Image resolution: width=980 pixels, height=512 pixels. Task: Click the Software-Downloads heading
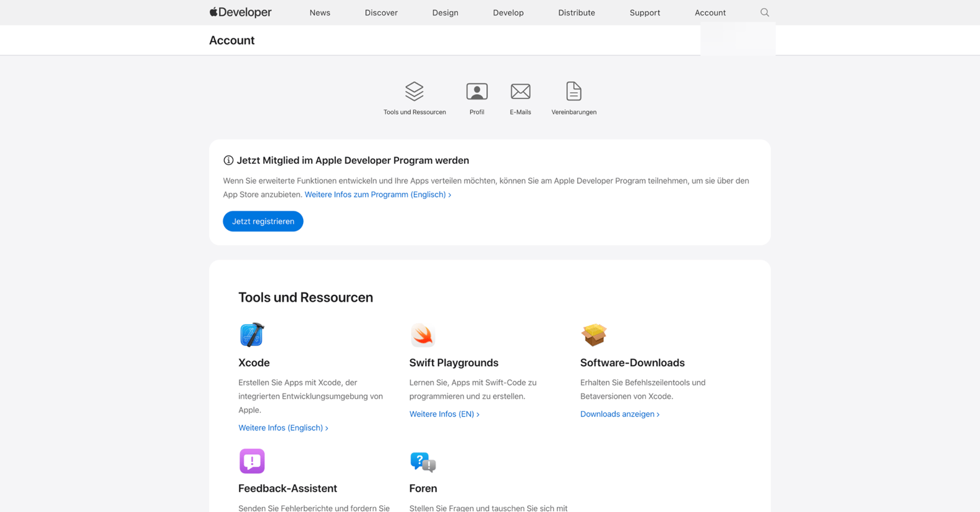(x=632, y=363)
